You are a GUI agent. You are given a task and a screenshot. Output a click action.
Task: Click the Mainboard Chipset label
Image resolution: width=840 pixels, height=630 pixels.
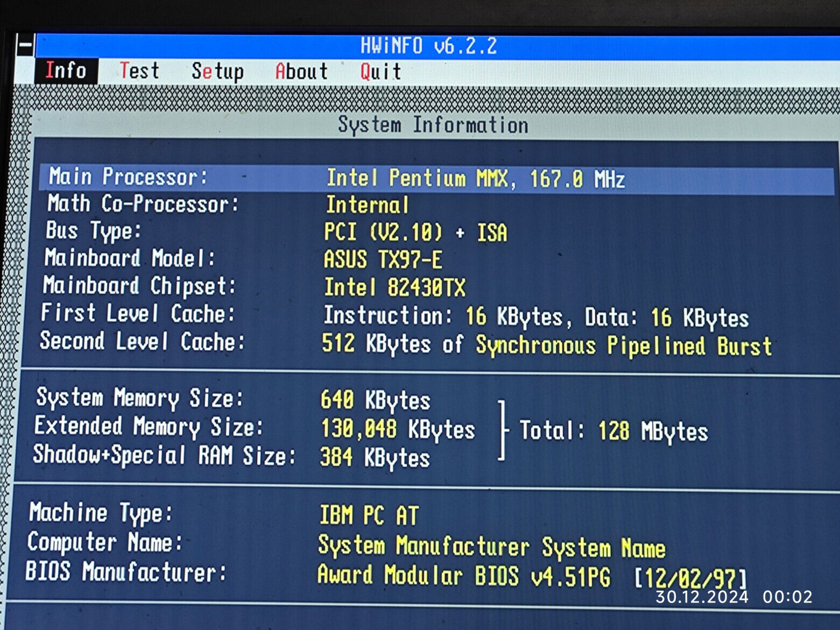[139, 286]
